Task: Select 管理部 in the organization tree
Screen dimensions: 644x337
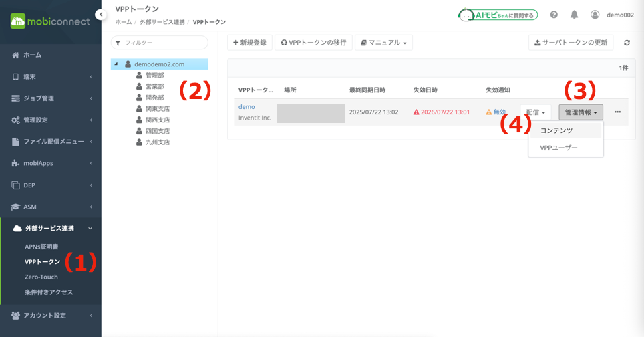Action: pyautogui.click(x=155, y=75)
